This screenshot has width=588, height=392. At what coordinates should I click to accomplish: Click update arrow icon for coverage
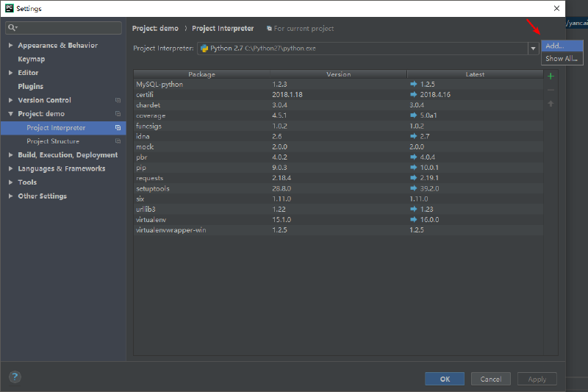click(x=414, y=115)
